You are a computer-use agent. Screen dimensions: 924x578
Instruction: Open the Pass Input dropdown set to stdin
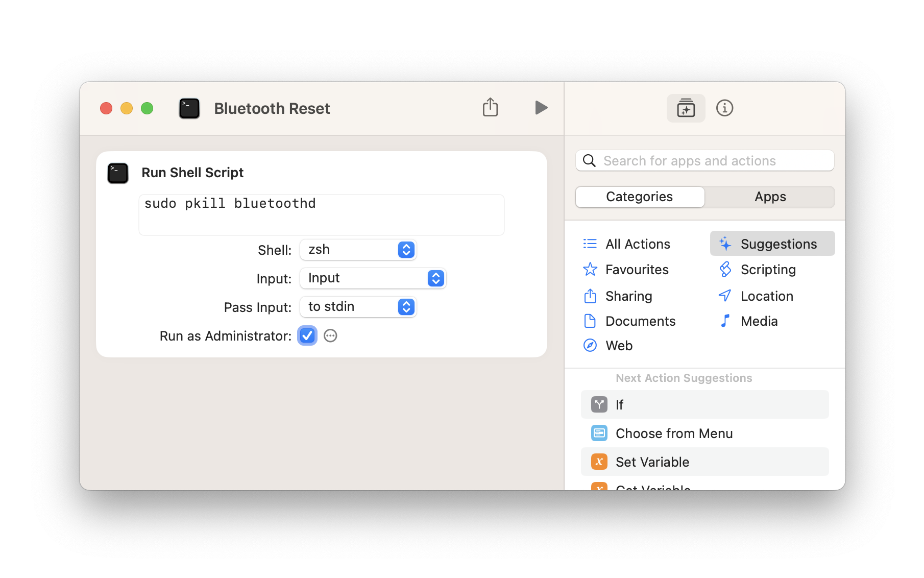(x=358, y=307)
